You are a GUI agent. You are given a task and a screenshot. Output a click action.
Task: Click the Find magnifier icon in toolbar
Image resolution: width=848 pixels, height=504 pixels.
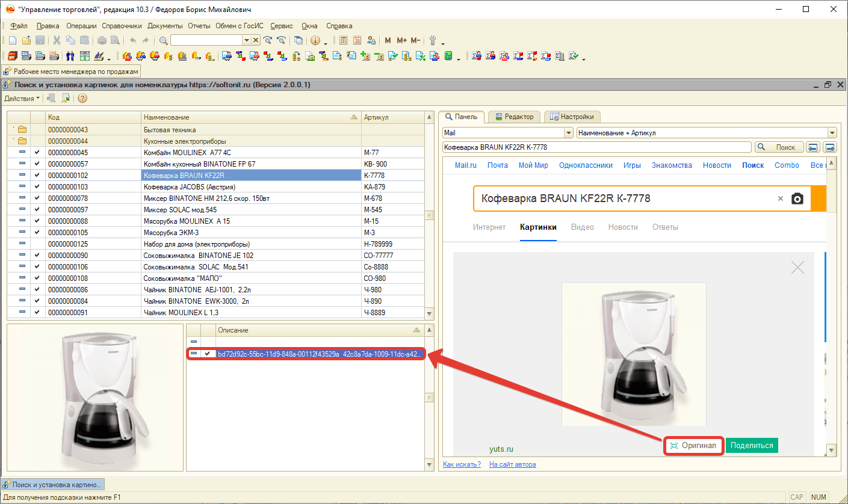164,40
